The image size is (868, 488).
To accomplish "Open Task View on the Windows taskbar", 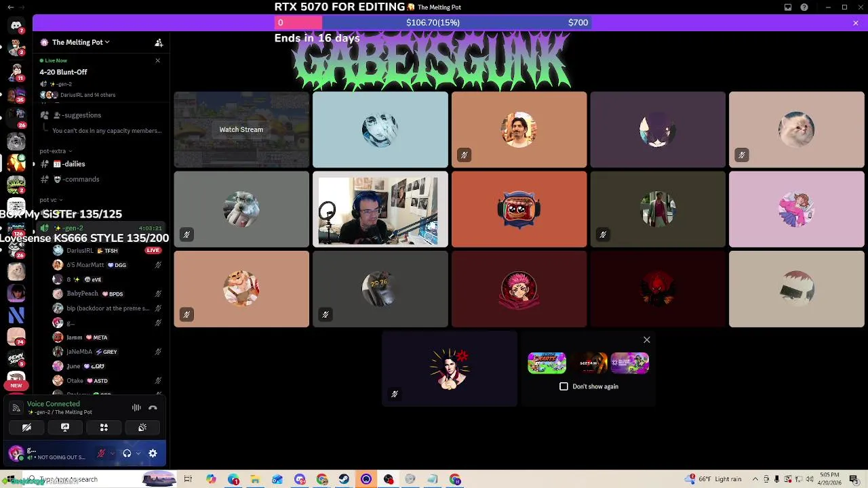I will click(188, 480).
